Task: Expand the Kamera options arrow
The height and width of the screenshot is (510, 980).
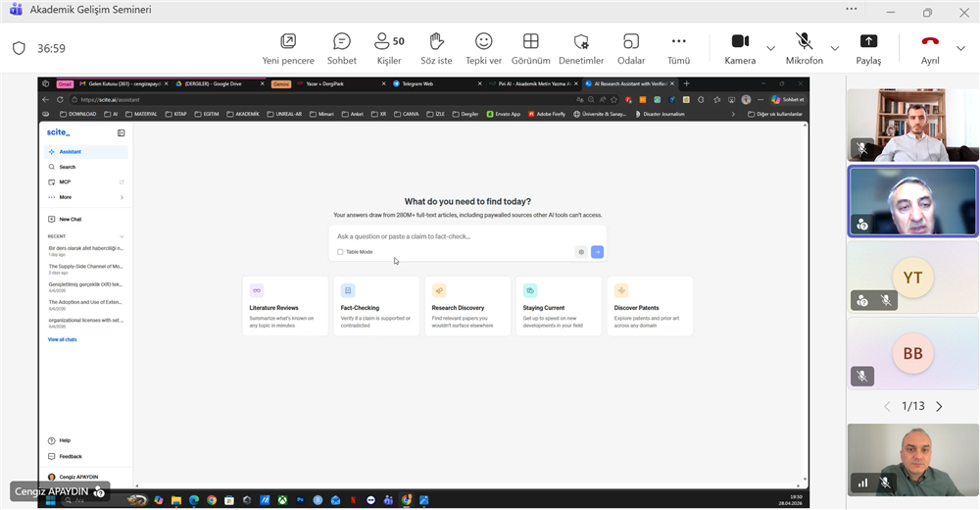Action: [771, 48]
